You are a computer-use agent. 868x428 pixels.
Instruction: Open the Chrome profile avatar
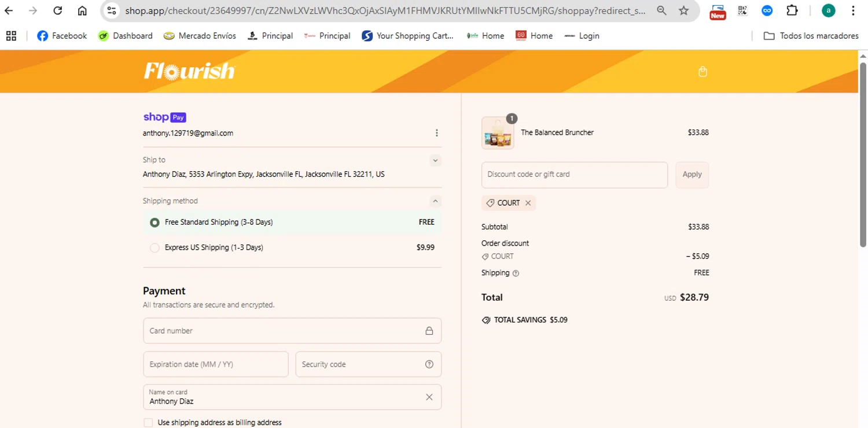[x=829, y=10]
